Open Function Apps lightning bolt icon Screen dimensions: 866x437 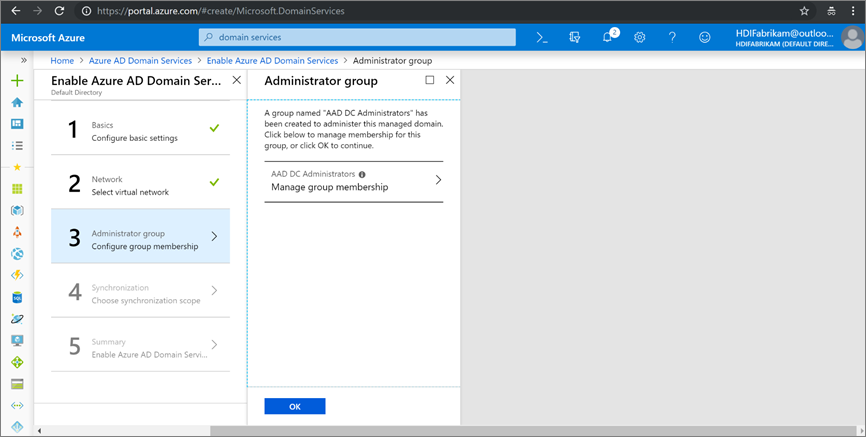17,275
